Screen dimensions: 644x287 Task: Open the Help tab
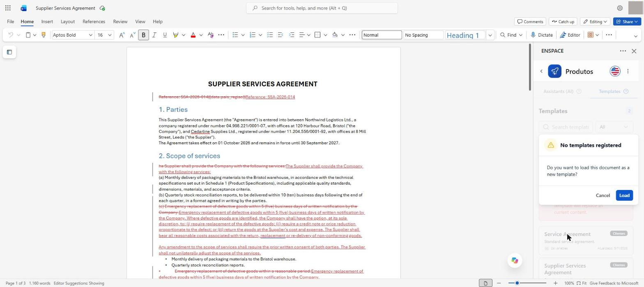pyautogui.click(x=158, y=21)
